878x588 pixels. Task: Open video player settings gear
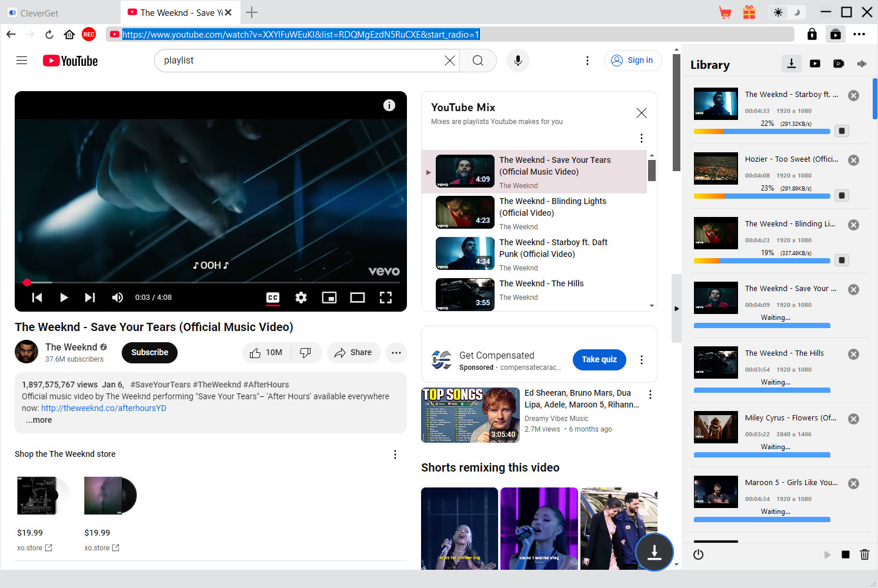pos(301,298)
